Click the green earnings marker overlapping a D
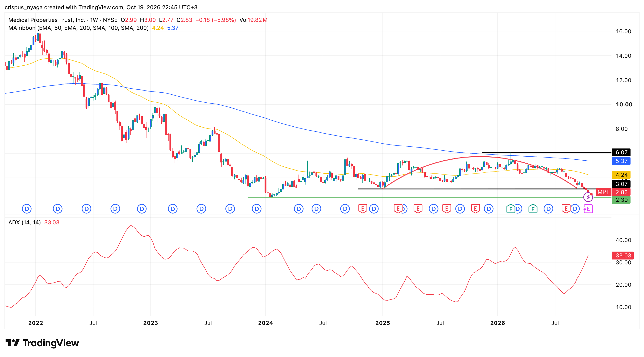 point(511,209)
